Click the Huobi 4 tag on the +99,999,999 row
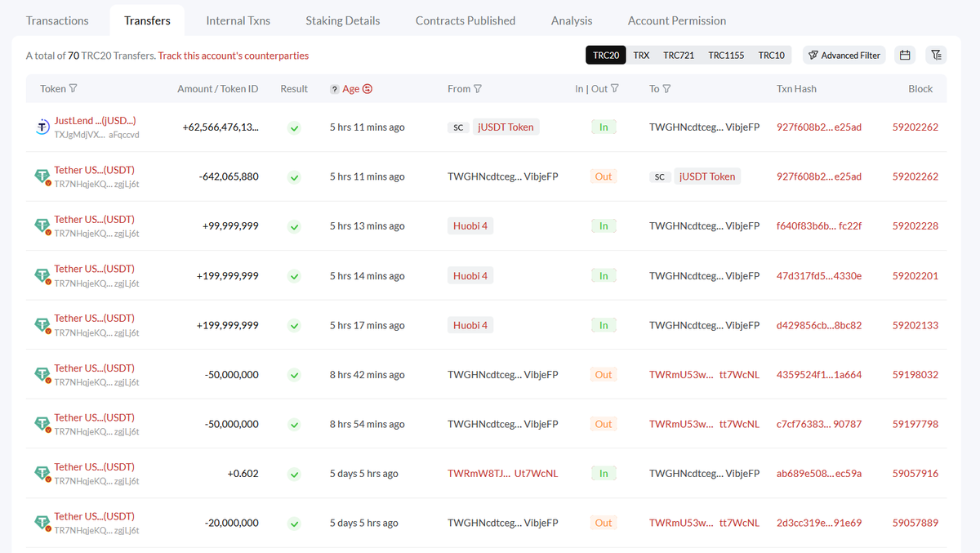The height and width of the screenshot is (553, 980). [470, 226]
